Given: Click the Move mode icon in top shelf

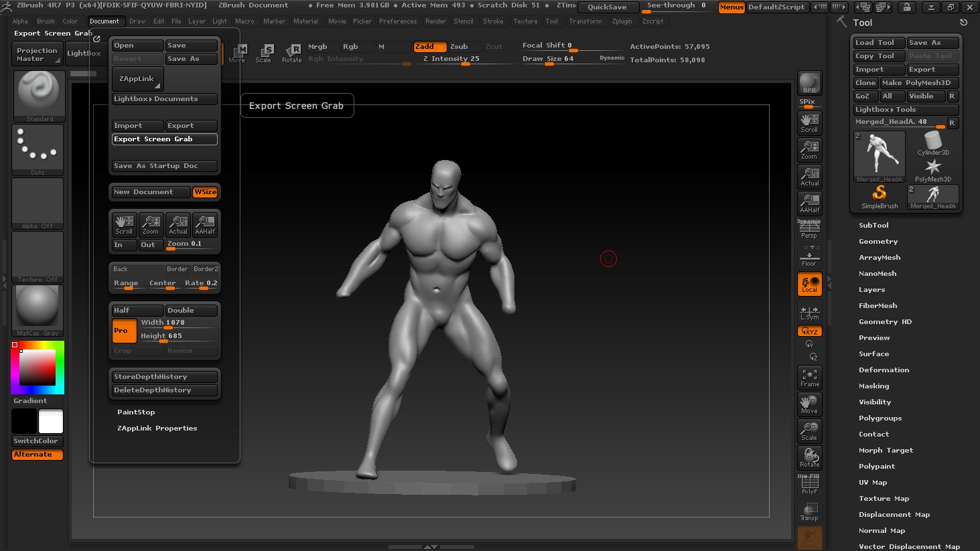Looking at the screenshot, I should coord(238,53).
